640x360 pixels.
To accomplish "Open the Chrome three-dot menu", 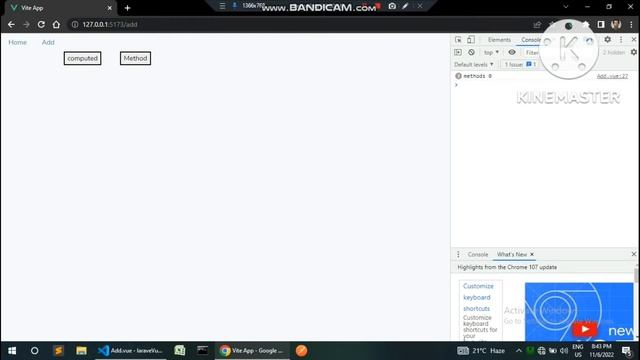I will (631, 24).
